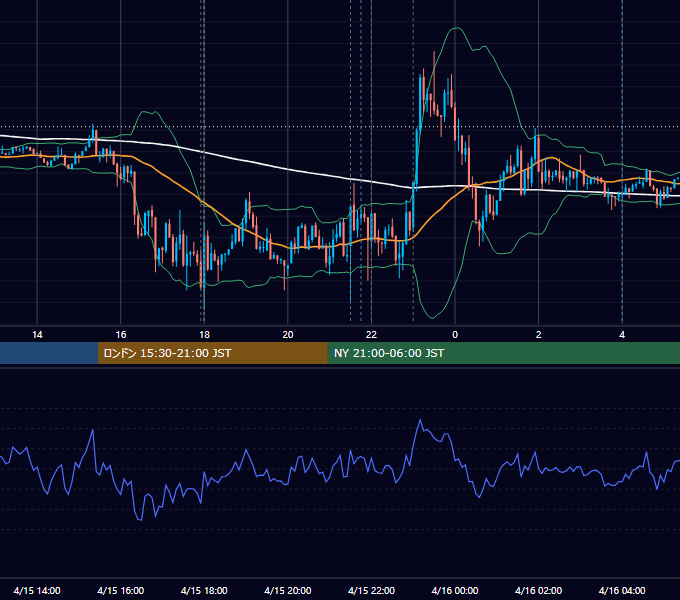
Task: Click the 4/16 04:00 date label
Action: point(622,590)
